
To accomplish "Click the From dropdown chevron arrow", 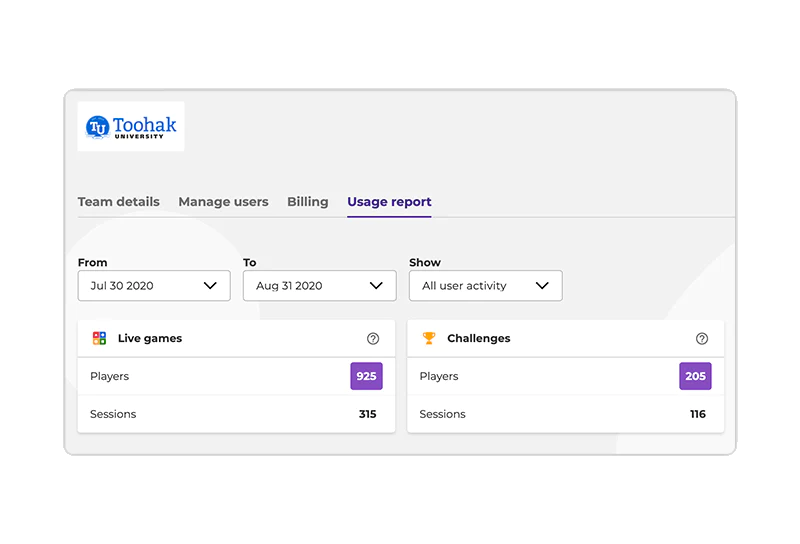I will (x=210, y=286).
